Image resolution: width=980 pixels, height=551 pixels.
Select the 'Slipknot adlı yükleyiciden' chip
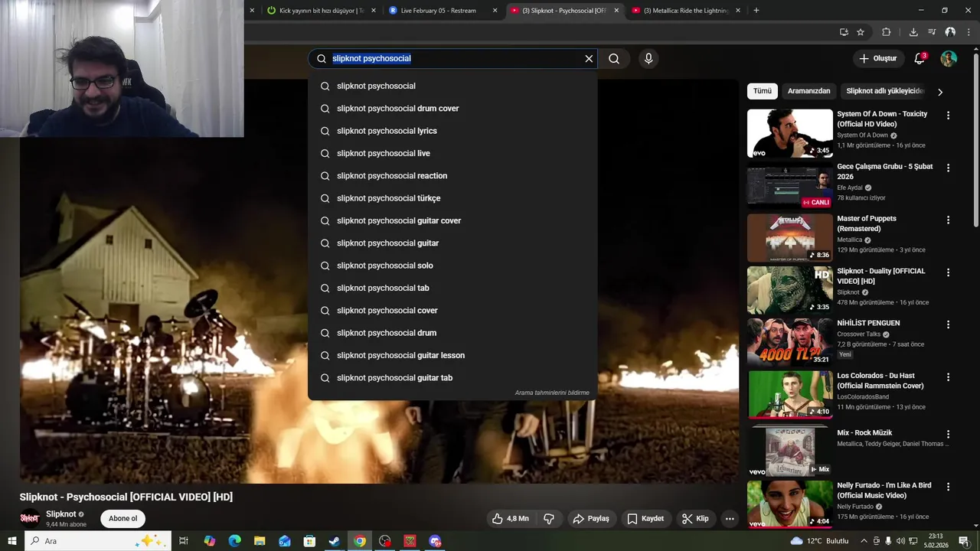884,91
